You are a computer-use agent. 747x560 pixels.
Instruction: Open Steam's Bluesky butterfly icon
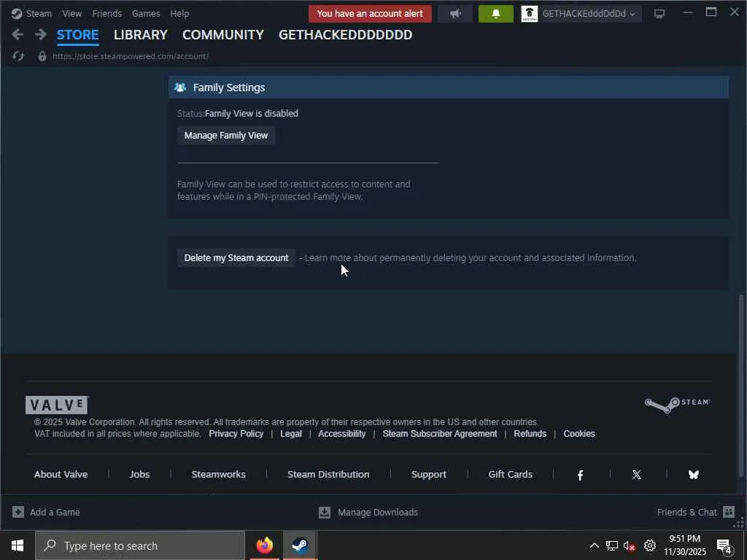pos(694,475)
